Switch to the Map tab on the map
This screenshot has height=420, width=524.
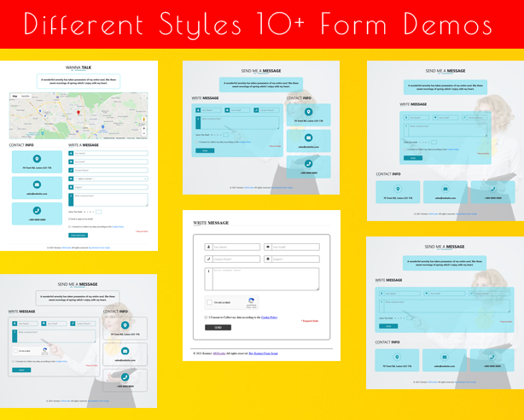point(15,96)
